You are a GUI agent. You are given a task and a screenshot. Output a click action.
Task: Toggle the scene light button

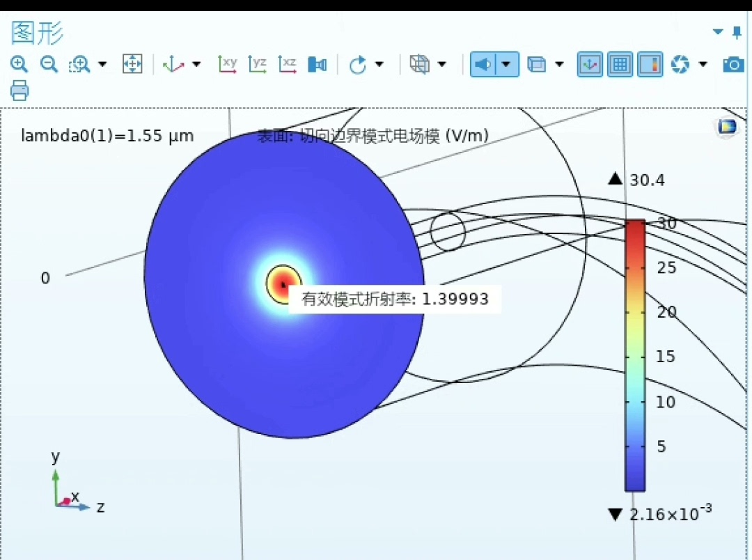point(483,64)
